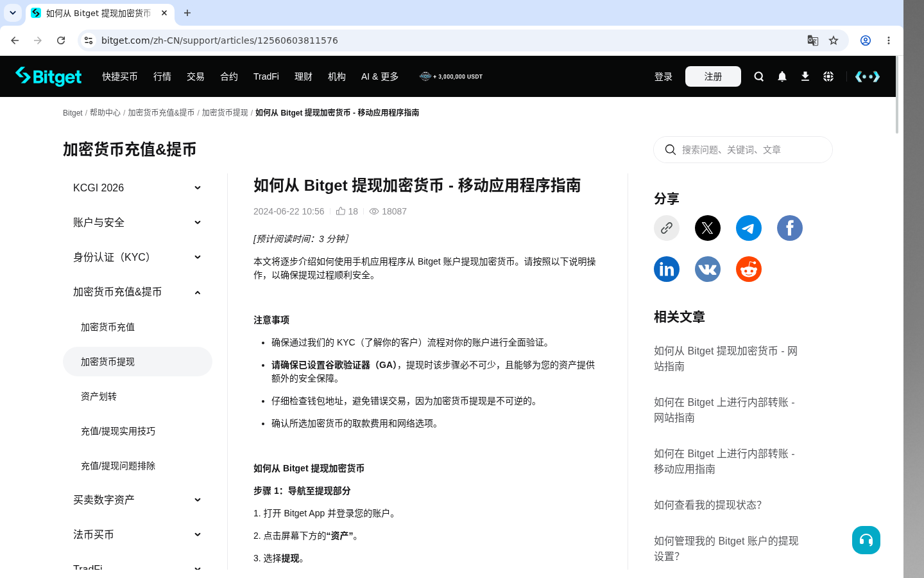Share article on VK

pyautogui.click(x=708, y=269)
